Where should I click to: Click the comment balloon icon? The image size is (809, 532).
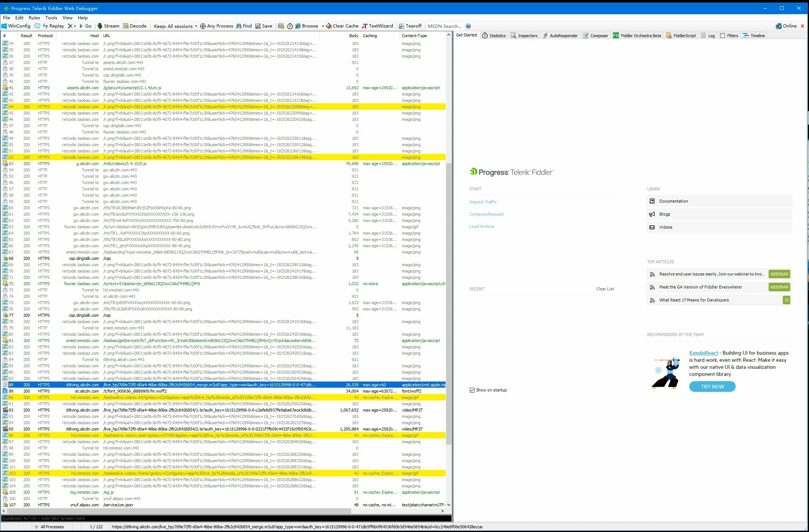[x=37, y=26]
